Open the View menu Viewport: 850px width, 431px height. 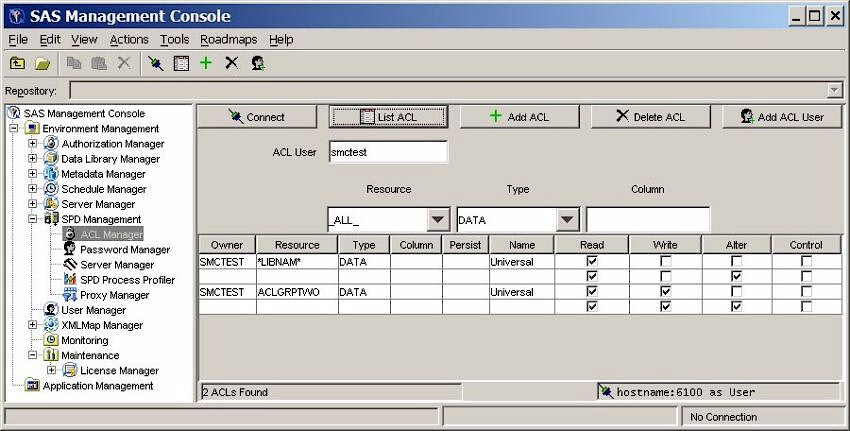click(x=84, y=40)
